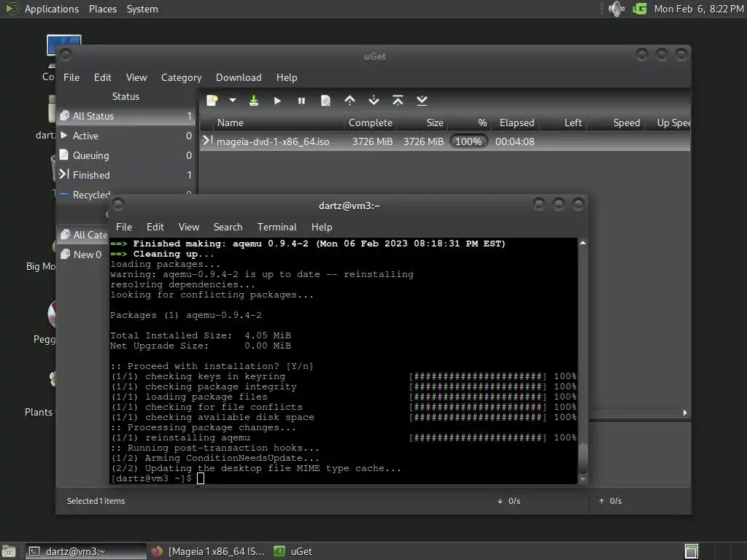Click the volume speaker icon in system tray
747x560 pixels.
coord(616,9)
